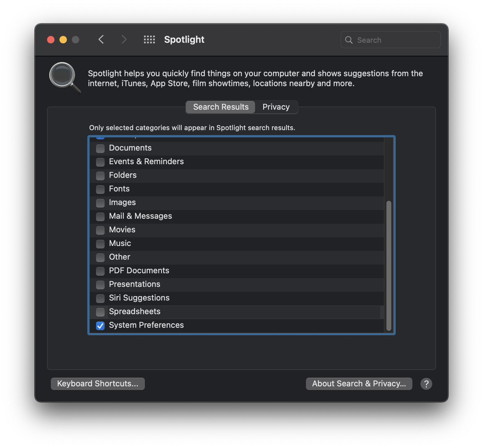Turn on the Movies checkbox
The width and height of the screenshot is (483, 448).
(100, 230)
